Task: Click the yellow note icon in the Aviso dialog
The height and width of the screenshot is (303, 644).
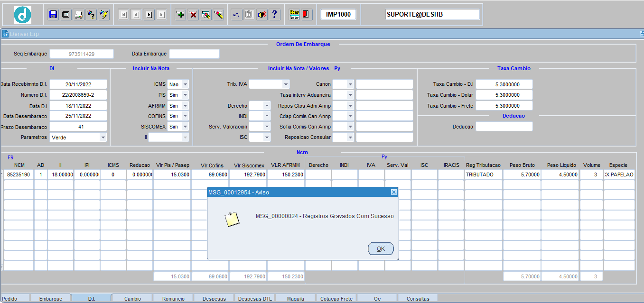Action: [232, 219]
